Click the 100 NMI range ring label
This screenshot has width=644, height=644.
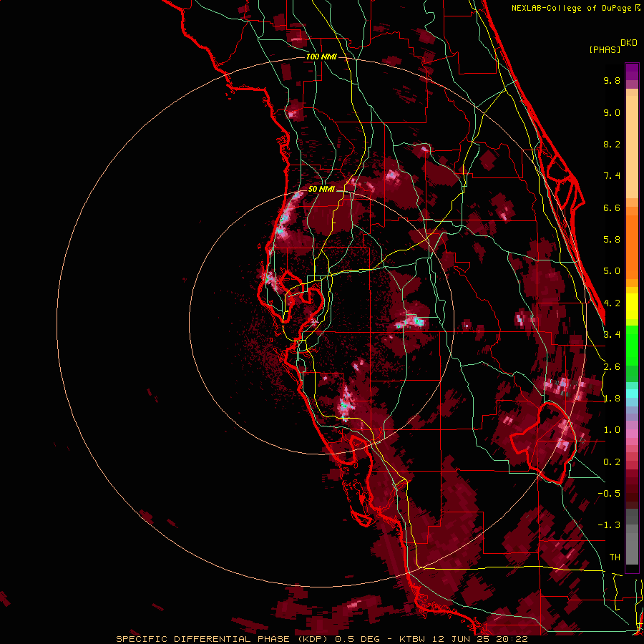(x=321, y=57)
